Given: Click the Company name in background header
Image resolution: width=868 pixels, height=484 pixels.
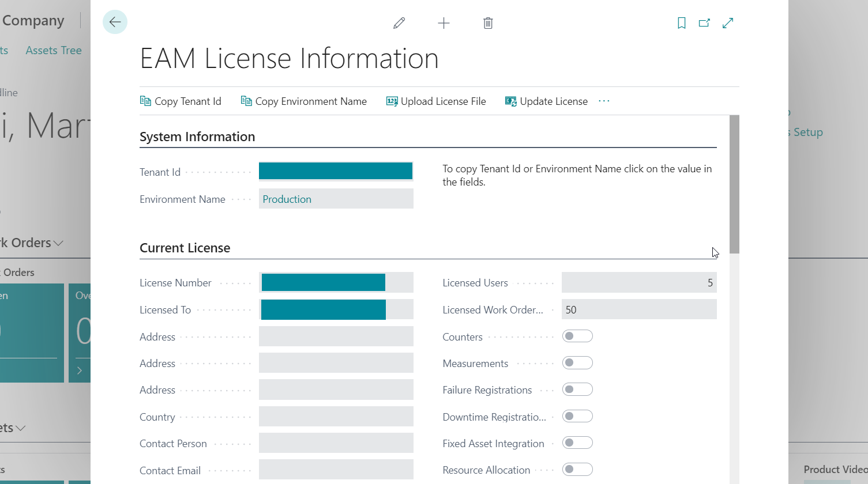Looking at the screenshot, I should 33,21.
